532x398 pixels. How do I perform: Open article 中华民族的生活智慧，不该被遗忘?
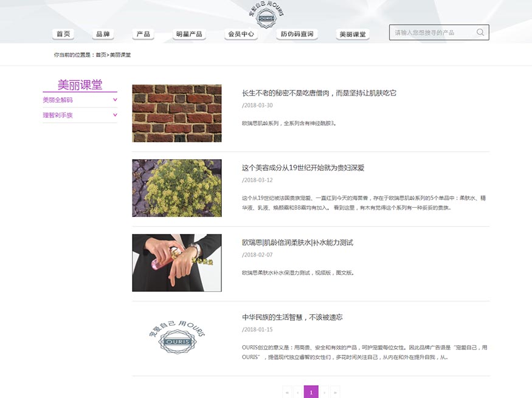click(x=292, y=317)
